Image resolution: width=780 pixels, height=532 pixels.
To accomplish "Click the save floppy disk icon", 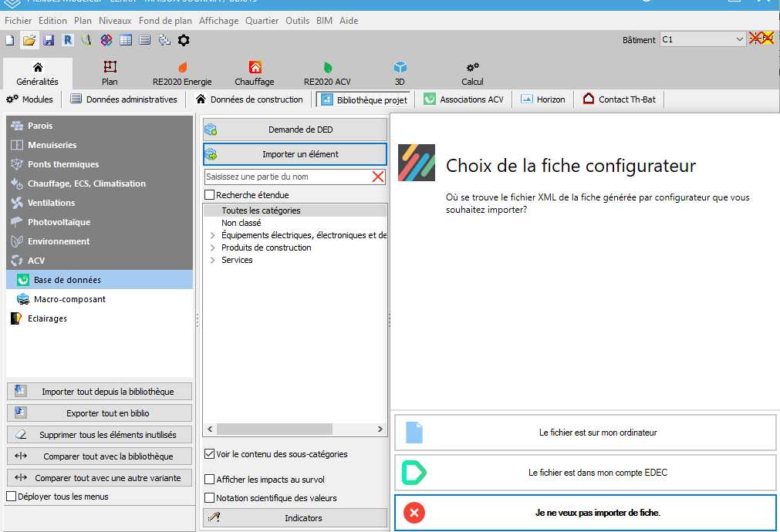I will click(x=49, y=40).
